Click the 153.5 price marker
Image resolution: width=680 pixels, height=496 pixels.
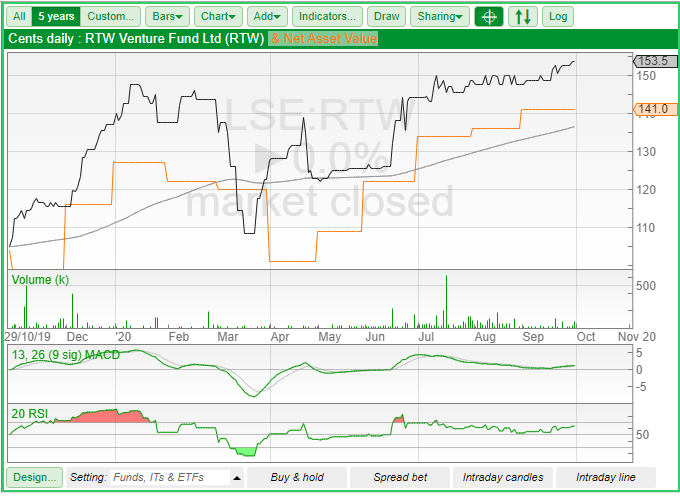pyautogui.click(x=655, y=61)
